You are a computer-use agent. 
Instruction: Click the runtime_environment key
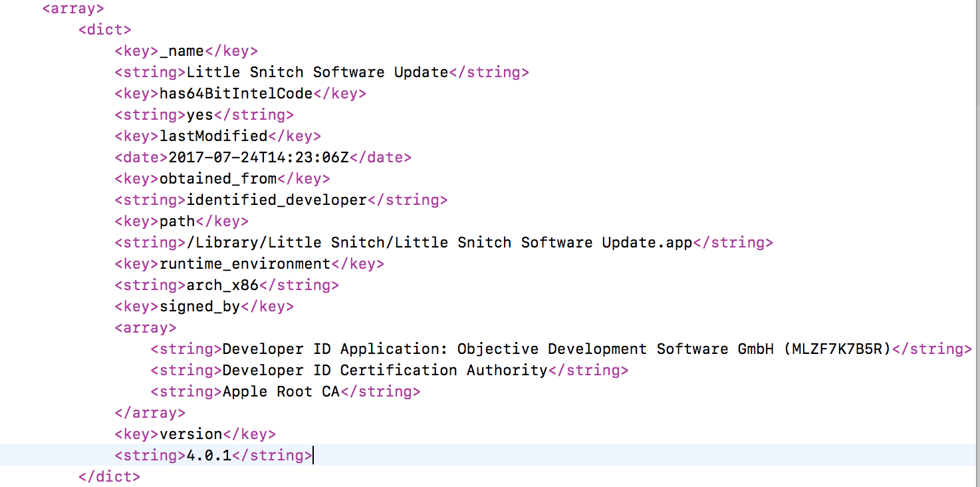pyautogui.click(x=245, y=264)
